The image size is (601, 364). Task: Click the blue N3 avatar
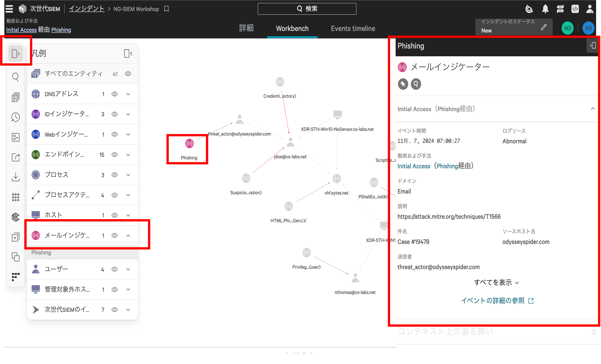tap(588, 28)
